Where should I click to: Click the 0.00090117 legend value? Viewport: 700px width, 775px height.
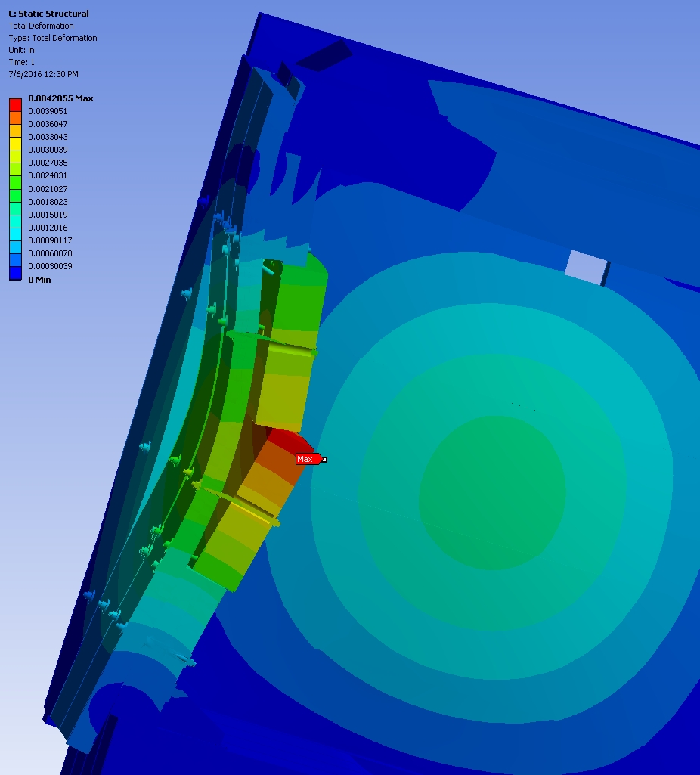coord(50,240)
